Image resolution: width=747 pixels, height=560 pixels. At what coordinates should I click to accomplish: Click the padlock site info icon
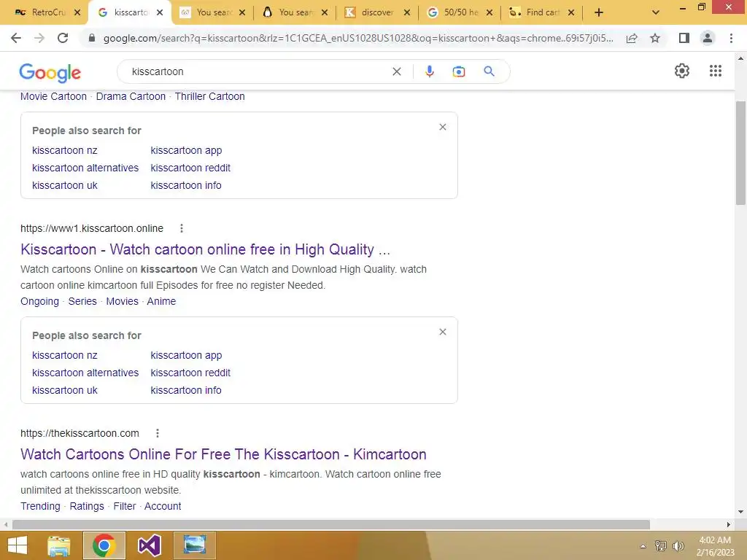coord(92,38)
